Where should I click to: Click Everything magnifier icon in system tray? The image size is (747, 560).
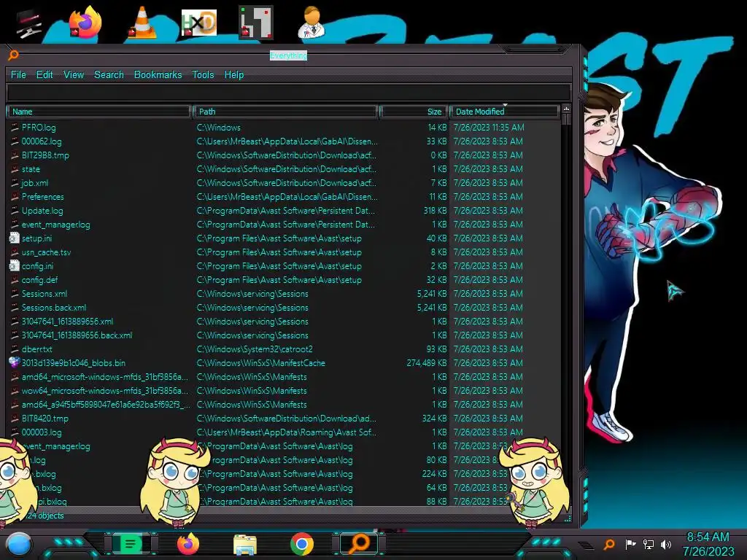click(609, 544)
